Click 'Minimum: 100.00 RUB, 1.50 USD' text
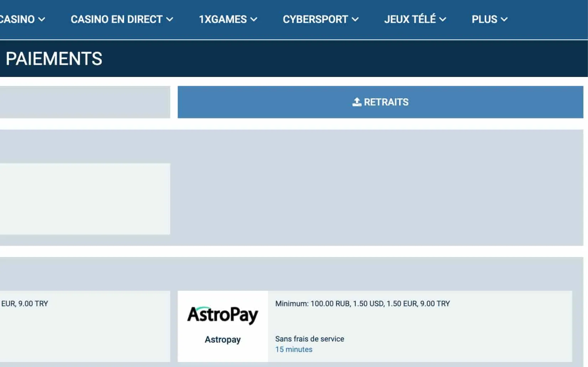 [x=330, y=304]
